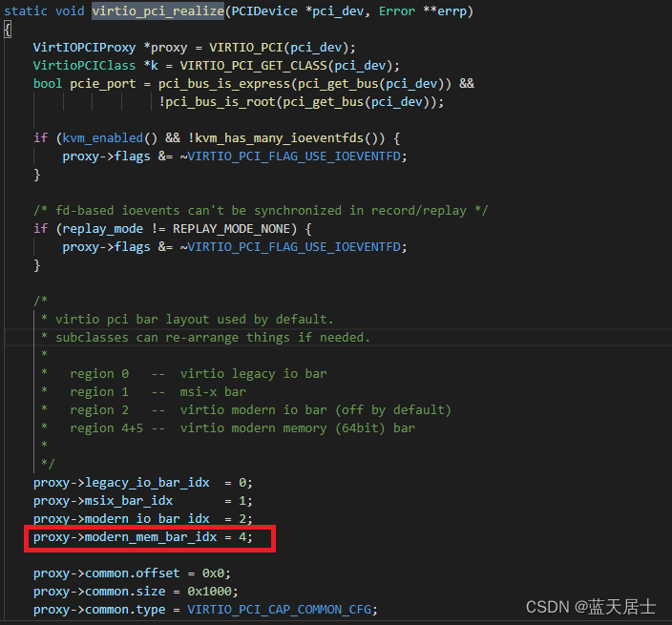The width and height of the screenshot is (672, 625).
Task: Click !pci_bus_is_root function call
Action: click(217, 102)
